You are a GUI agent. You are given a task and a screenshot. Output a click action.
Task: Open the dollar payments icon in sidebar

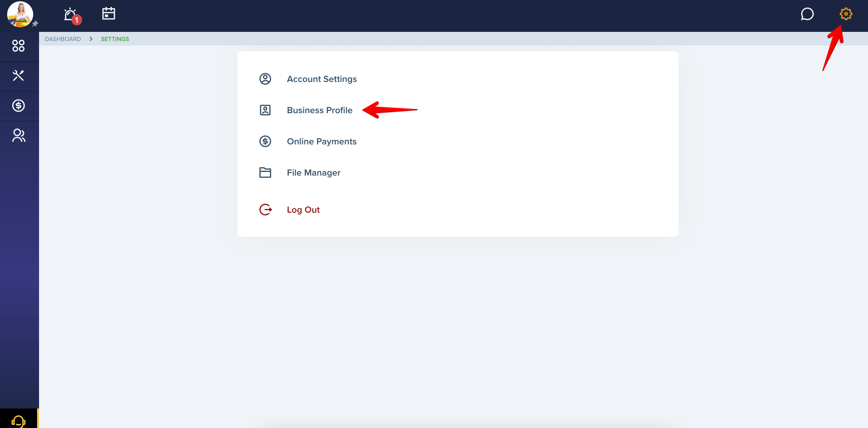19,106
